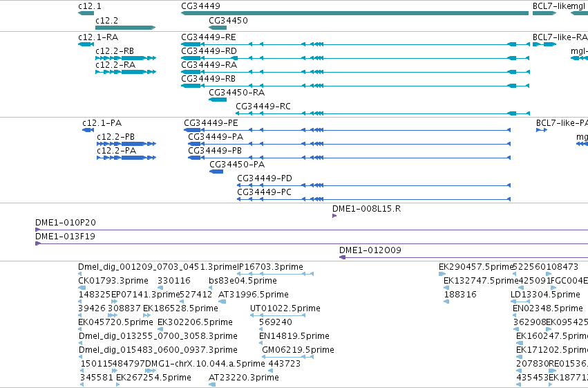The image size is (588, 388).
Task: Click the CG34449-RE transcript label
Action: coord(209,37)
